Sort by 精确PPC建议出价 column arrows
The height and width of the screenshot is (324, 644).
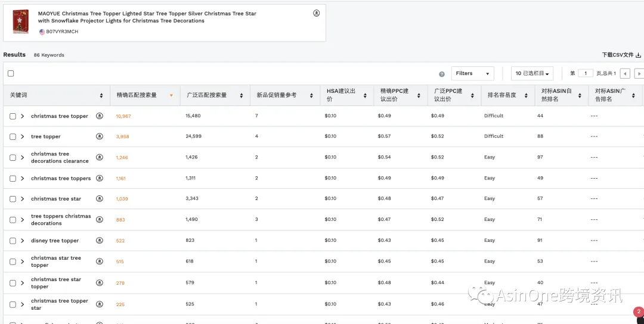419,95
